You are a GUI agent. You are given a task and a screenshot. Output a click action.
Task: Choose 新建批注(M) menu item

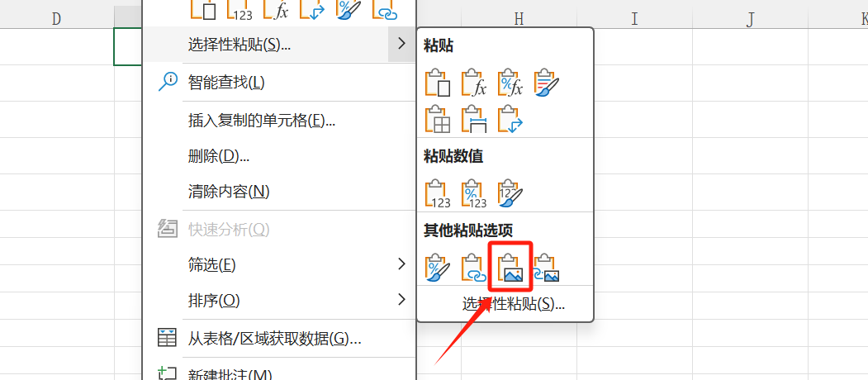click(x=279, y=372)
